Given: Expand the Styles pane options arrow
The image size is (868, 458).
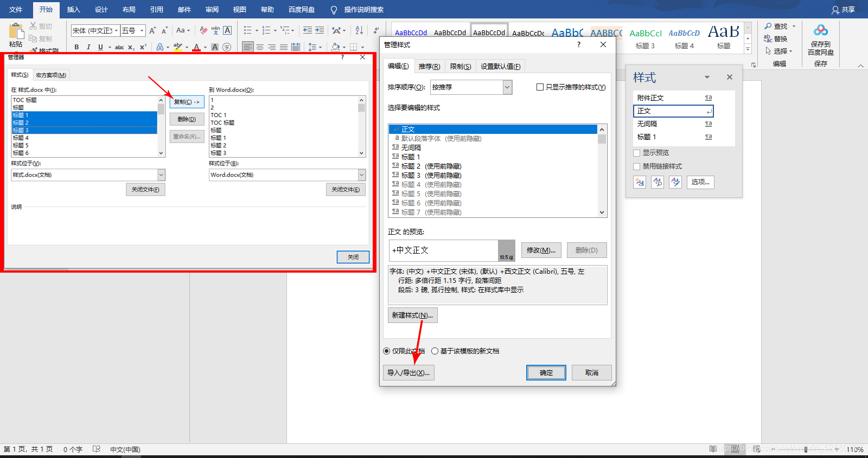Looking at the screenshot, I should [707, 77].
